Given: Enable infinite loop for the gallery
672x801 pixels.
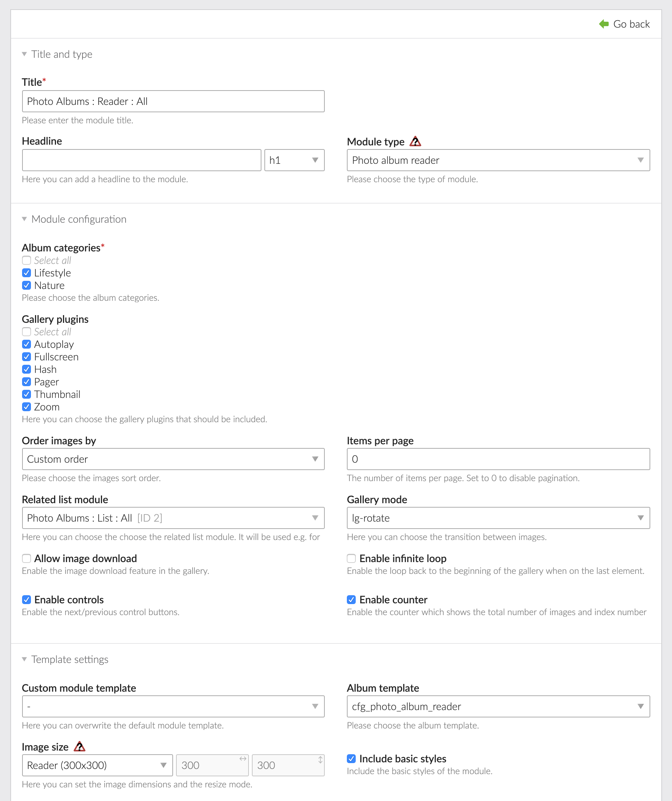Looking at the screenshot, I should pyautogui.click(x=351, y=558).
